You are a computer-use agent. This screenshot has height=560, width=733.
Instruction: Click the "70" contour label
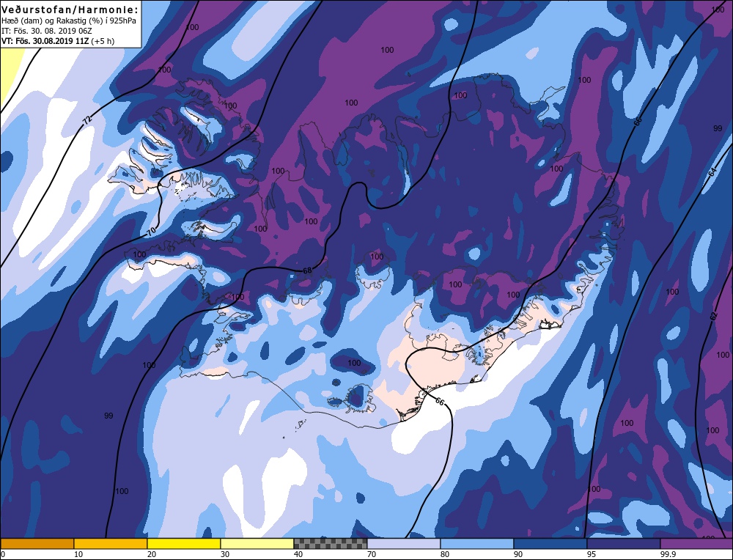click(x=151, y=231)
